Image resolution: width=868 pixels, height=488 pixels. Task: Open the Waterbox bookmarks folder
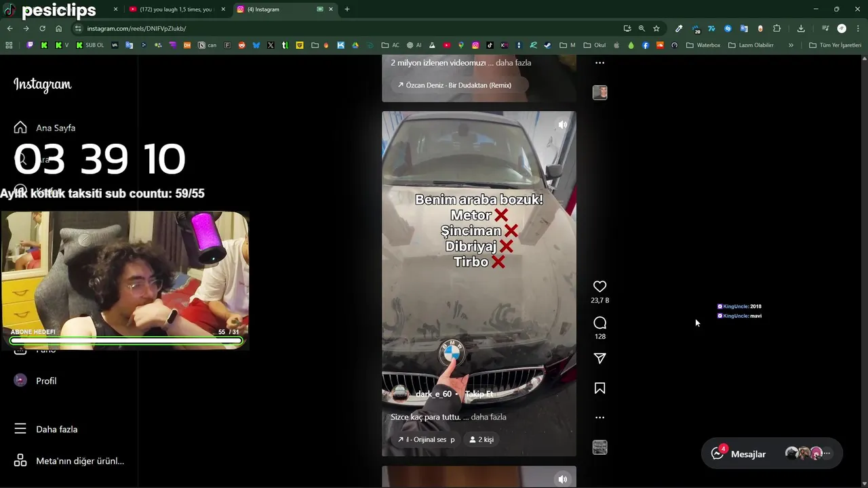tap(703, 45)
